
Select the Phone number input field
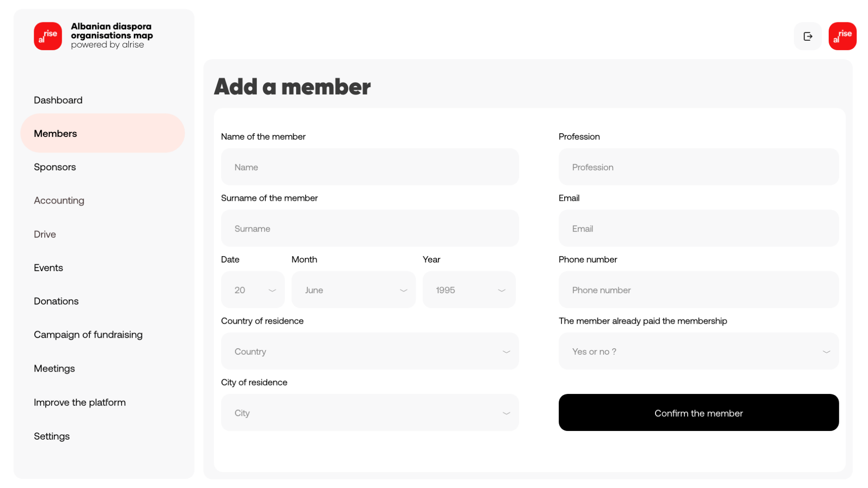[x=698, y=290]
